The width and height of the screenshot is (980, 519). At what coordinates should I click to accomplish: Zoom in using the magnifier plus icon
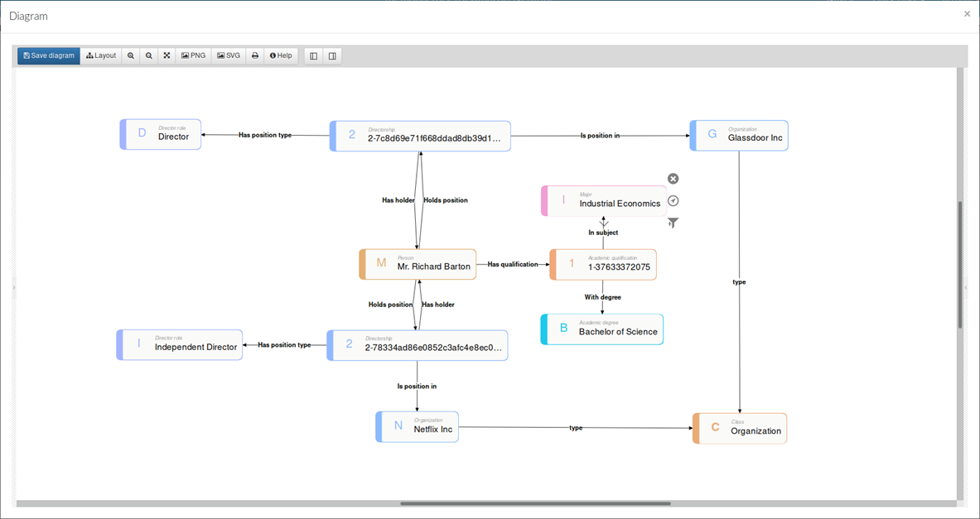click(131, 55)
